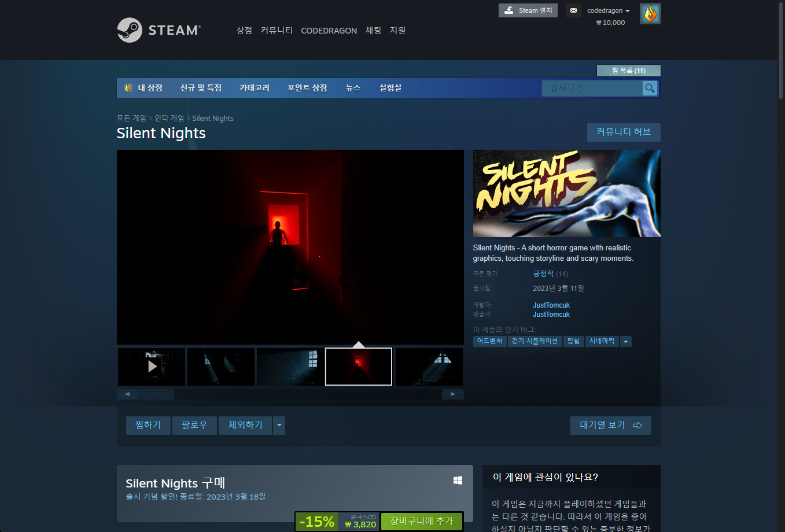Image resolution: width=785 pixels, height=532 pixels.
Task: Click the Windows platform icon
Action: pos(458,480)
